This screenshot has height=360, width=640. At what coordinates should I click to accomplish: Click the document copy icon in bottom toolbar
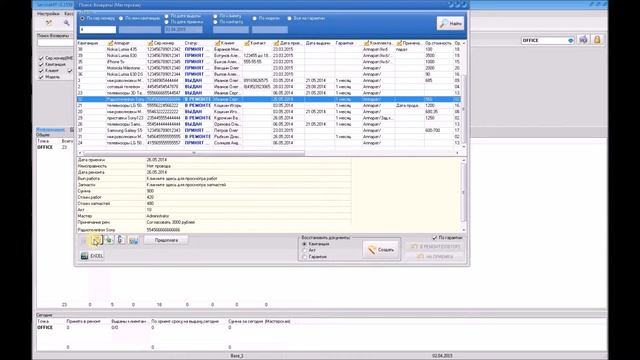point(121,240)
